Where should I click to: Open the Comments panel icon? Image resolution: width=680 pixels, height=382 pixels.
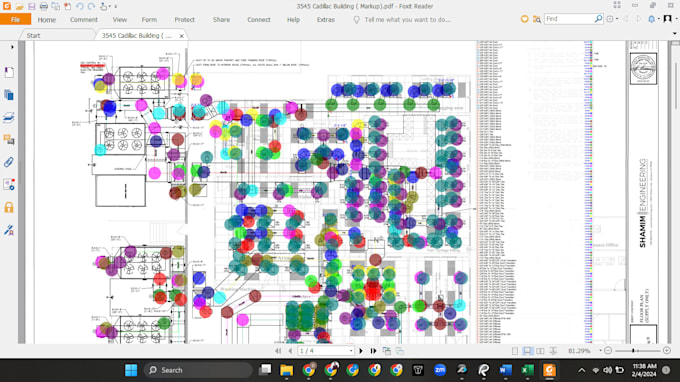(x=9, y=140)
